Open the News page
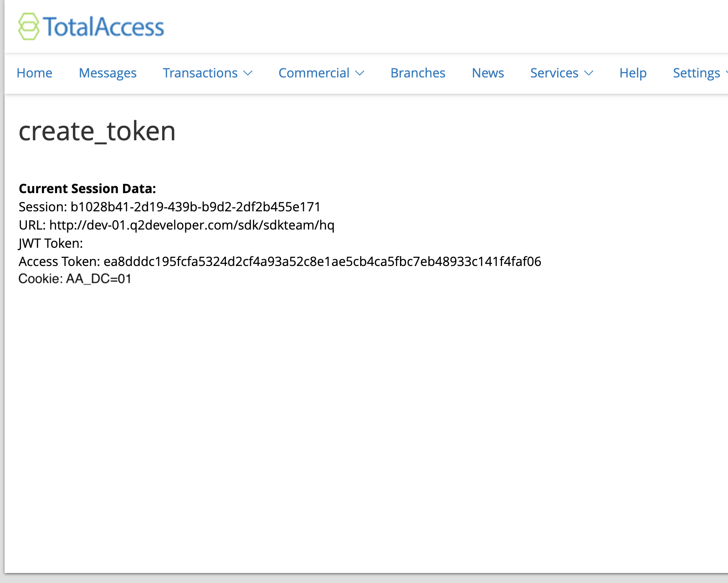This screenshot has width=728, height=583. pyautogui.click(x=487, y=73)
